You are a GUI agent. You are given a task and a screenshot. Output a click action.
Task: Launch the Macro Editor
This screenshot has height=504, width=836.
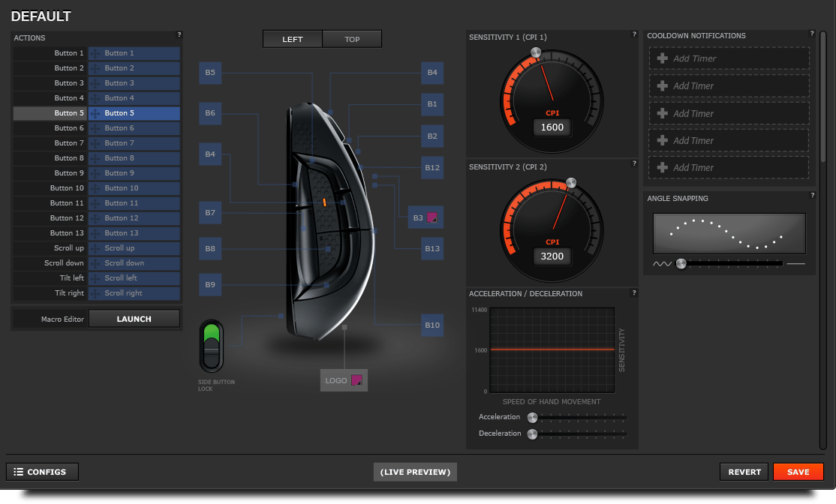click(134, 319)
